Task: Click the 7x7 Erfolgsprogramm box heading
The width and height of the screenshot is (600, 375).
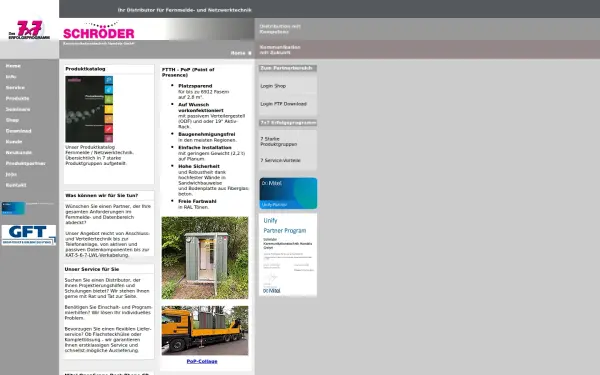Action: click(288, 123)
